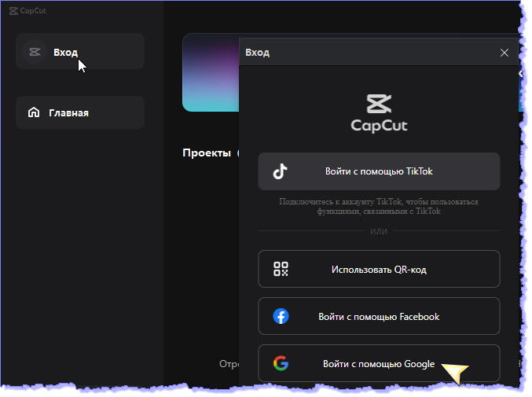The height and width of the screenshot is (397, 532).
Task: Sign in with Войти с помощью Google
Action: click(x=379, y=363)
